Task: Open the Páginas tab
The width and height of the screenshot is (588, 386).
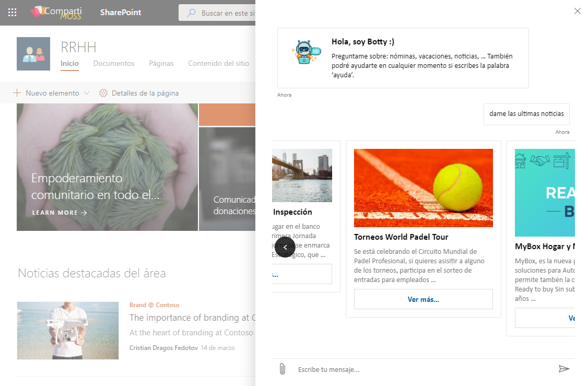Action: click(x=161, y=63)
